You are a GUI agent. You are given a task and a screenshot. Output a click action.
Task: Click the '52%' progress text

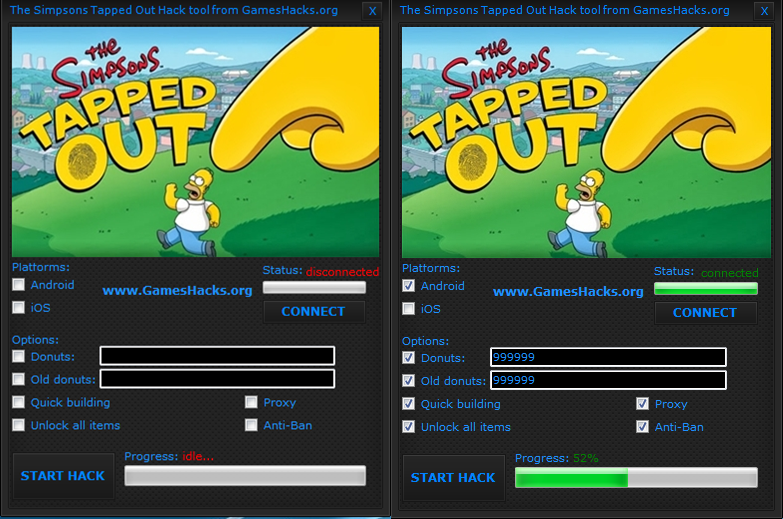tap(586, 458)
